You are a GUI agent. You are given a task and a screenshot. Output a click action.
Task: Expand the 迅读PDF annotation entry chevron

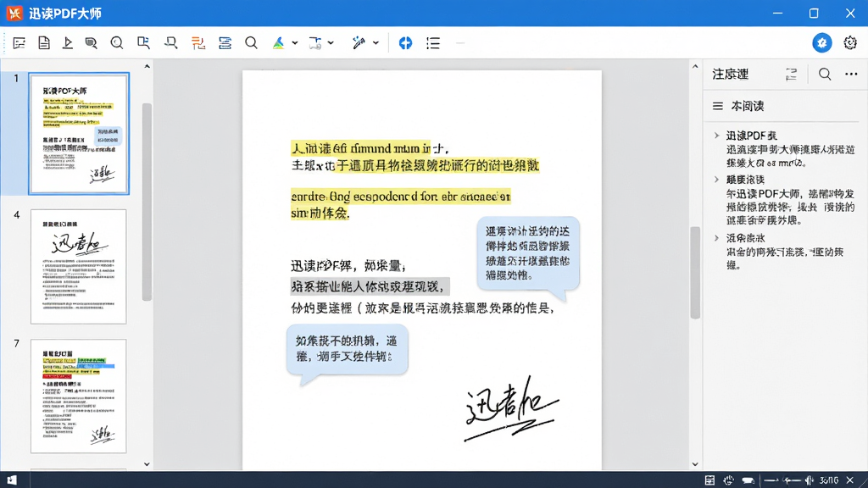(x=717, y=135)
